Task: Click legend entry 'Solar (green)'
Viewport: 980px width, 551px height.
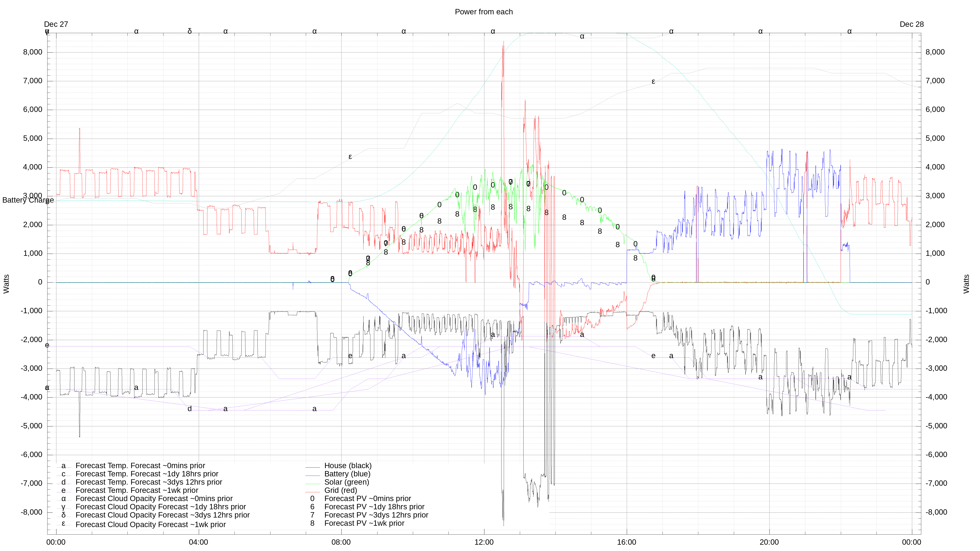Action: click(x=347, y=482)
